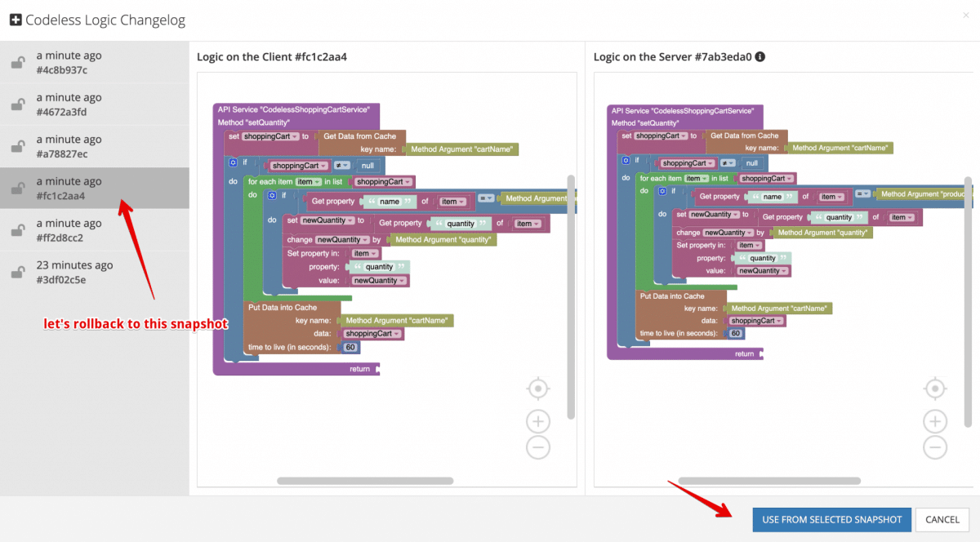The height and width of the screenshot is (542, 980).
Task: Click the time to live value 60 in Server panel
Action: coord(735,333)
